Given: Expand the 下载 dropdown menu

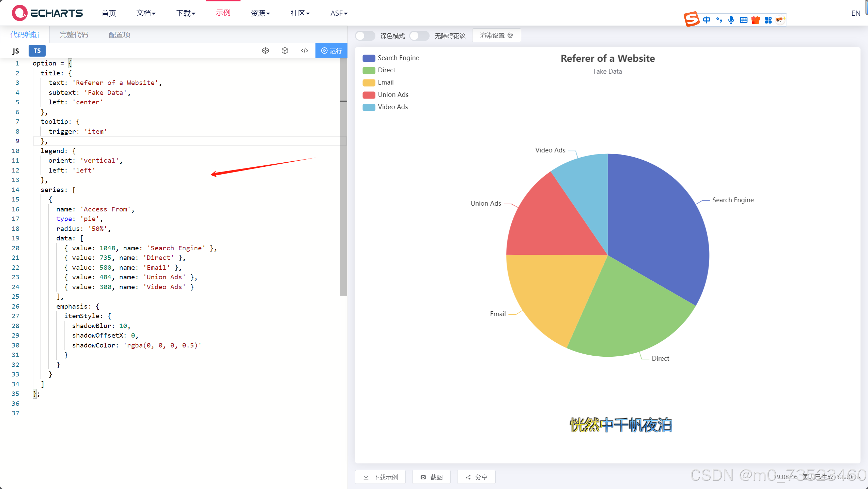Looking at the screenshot, I should [x=186, y=13].
